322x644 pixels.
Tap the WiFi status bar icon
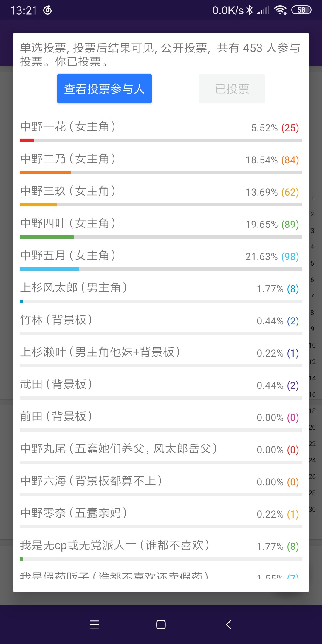click(x=280, y=10)
